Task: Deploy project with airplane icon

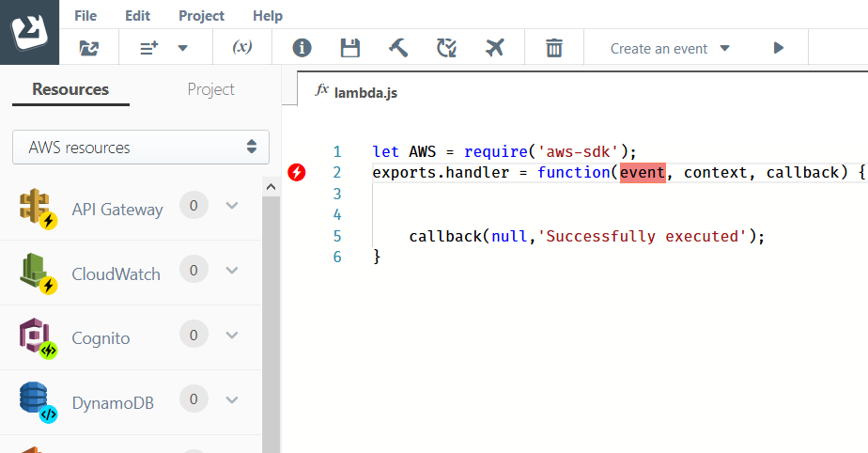Action: pos(495,48)
